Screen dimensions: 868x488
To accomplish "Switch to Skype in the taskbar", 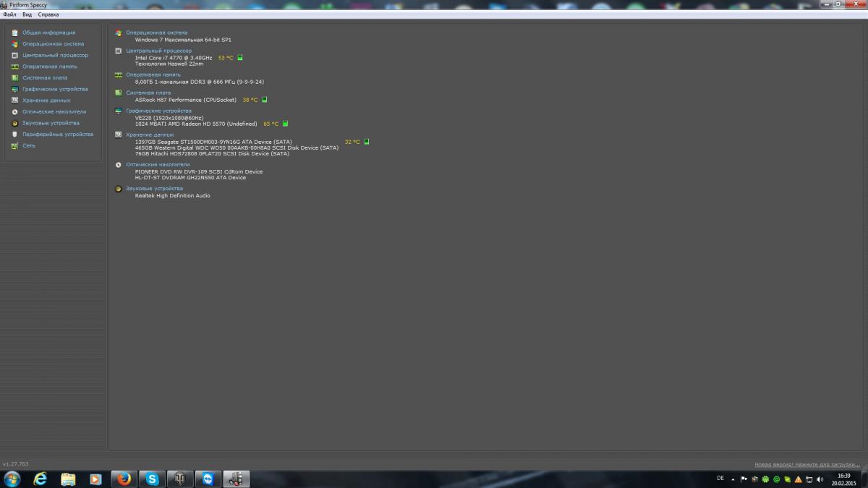I will coord(152,479).
